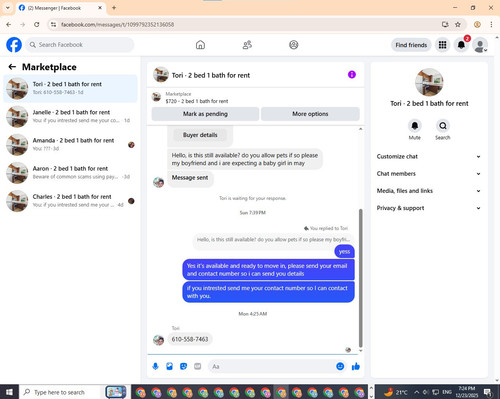View site information icon in address bar
This screenshot has width=500, height=399.
click(53, 24)
